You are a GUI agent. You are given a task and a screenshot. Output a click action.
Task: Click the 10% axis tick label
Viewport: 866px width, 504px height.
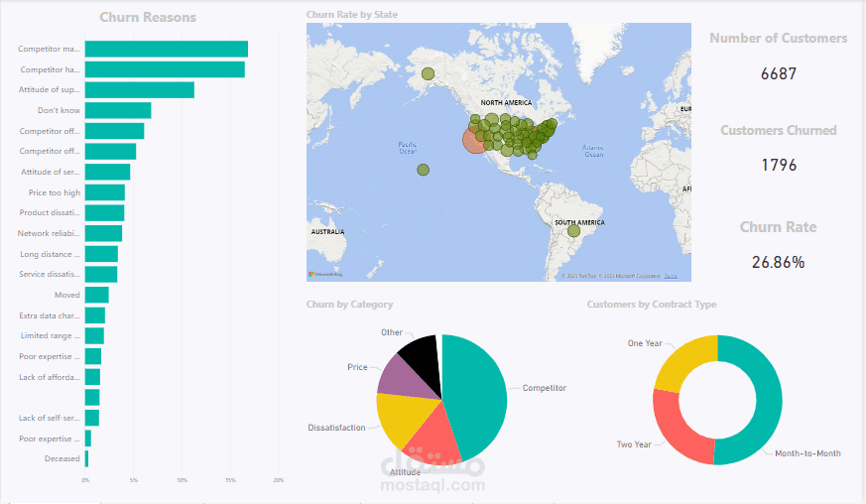coord(182,480)
